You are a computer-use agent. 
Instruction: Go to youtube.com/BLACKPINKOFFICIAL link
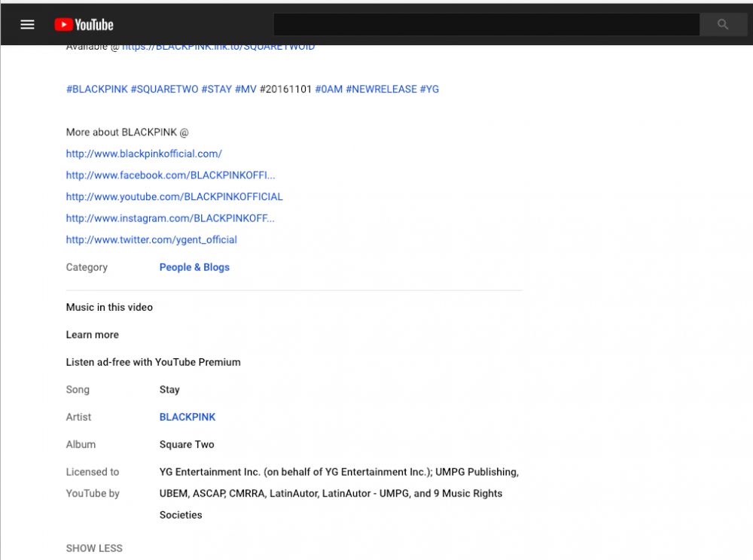[174, 196]
